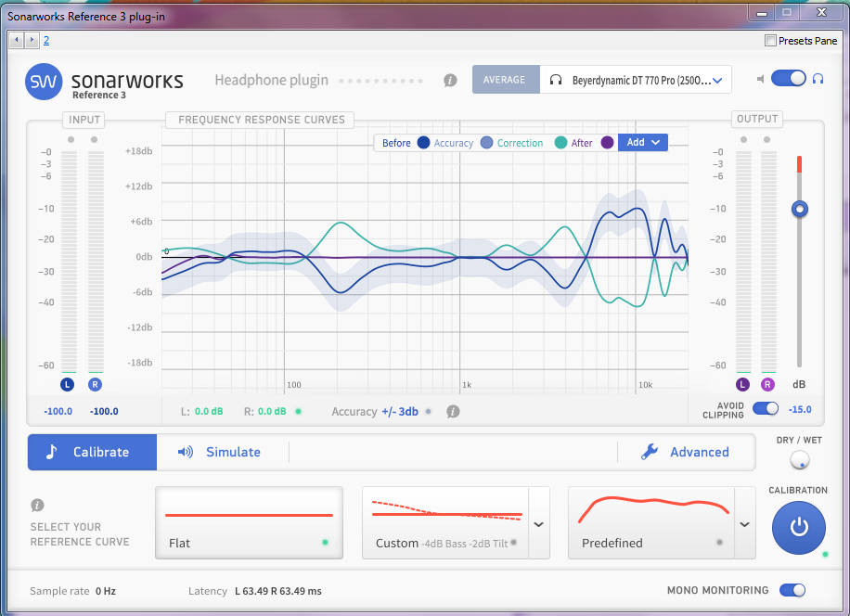The height and width of the screenshot is (616, 850).
Task: Toggle the Avoid Clipping switch
Action: click(766, 408)
